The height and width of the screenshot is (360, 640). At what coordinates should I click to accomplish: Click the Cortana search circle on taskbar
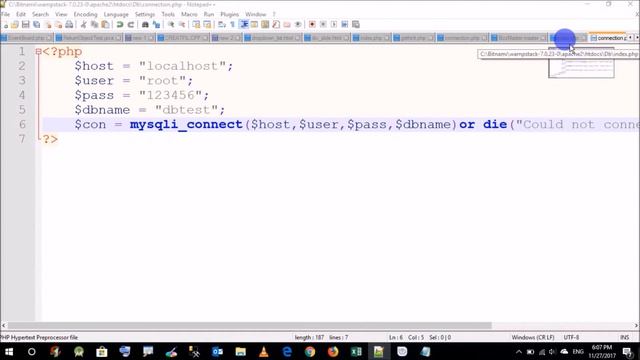(x=31, y=351)
